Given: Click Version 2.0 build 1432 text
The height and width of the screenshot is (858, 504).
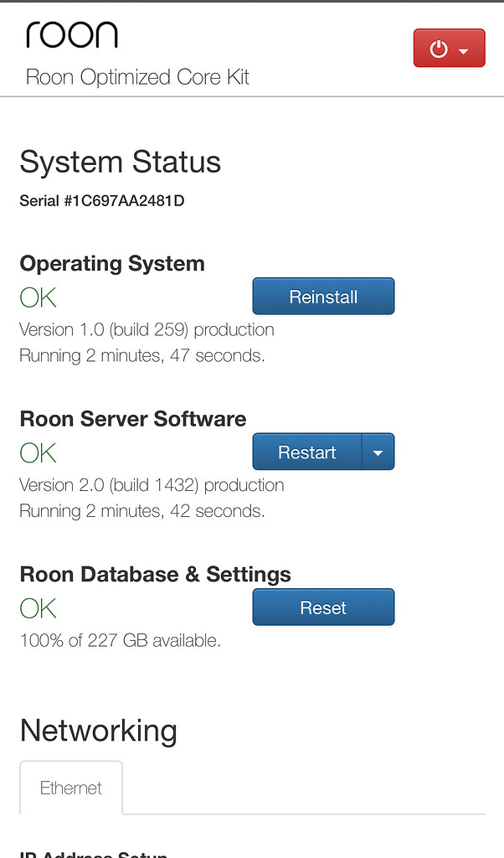Looking at the screenshot, I should click(x=151, y=485).
